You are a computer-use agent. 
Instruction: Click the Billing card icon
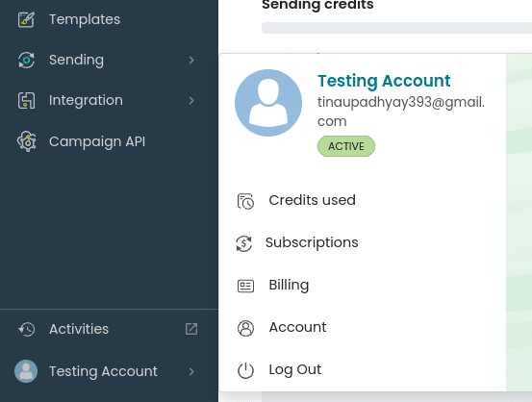click(x=245, y=286)
